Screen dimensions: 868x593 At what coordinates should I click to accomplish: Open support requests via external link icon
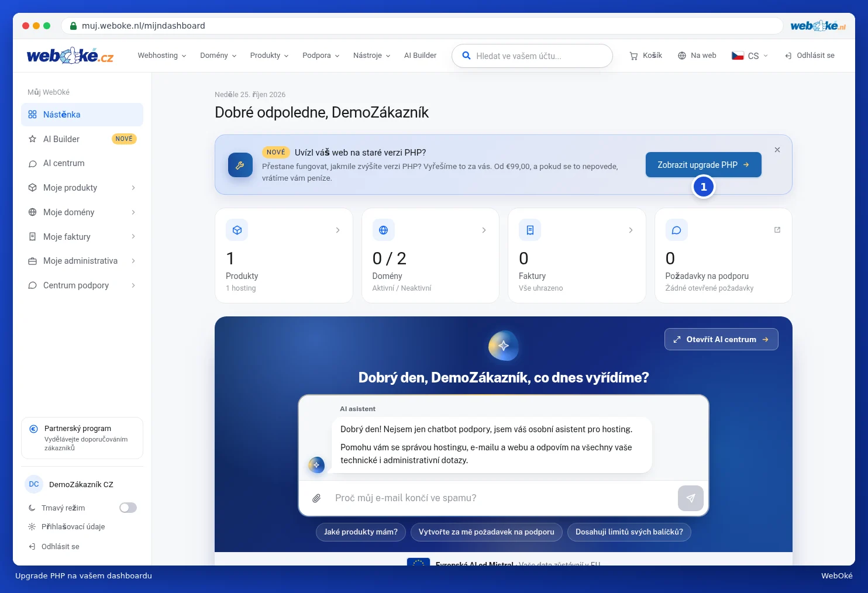pos(777,230)
